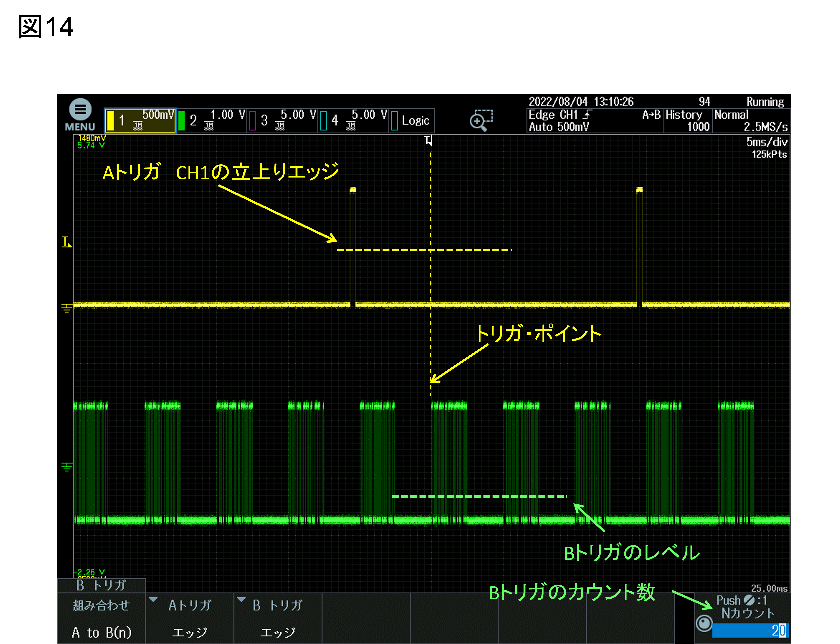Screen dimensions: 840x644
Task: Expand the B トリガ エッジ menu
Action: pos(278,618)
